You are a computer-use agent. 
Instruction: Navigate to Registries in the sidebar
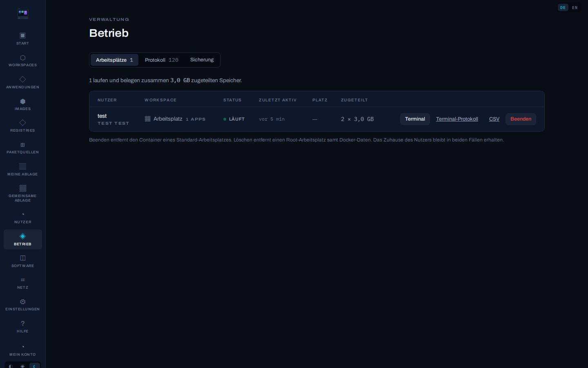(22, 126)
